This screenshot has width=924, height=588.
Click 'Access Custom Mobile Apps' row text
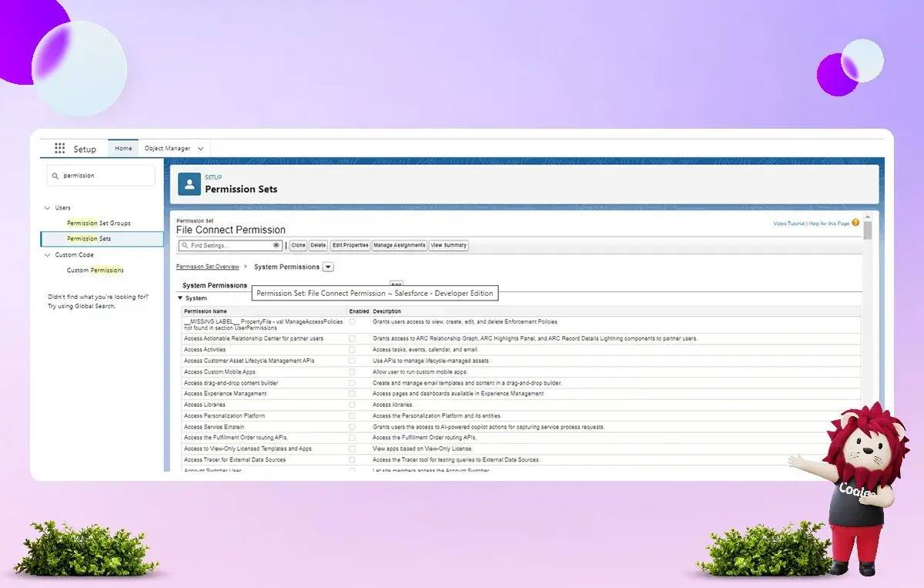click(x=219, y=371)
